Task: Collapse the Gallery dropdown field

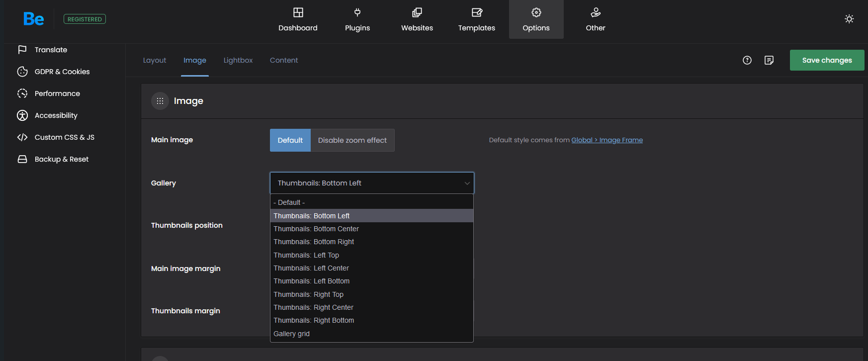Action: [x=372, y=183]
